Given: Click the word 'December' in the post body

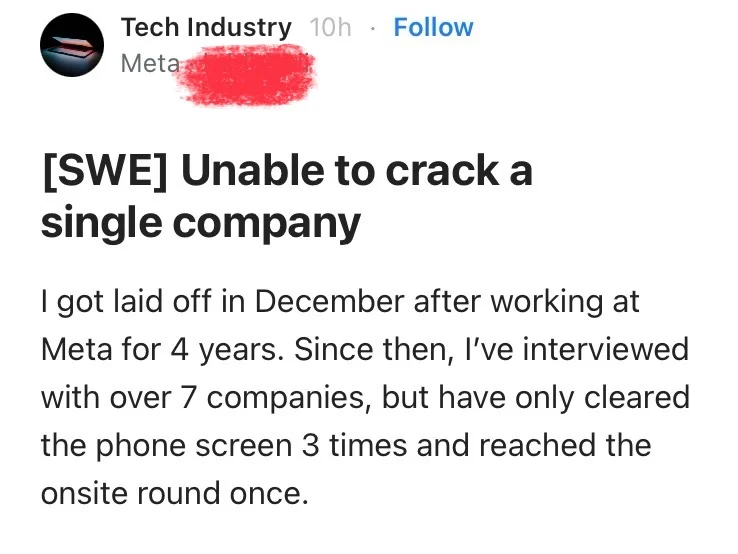Looking at the screenshot, I should click(x=329, y=301).
